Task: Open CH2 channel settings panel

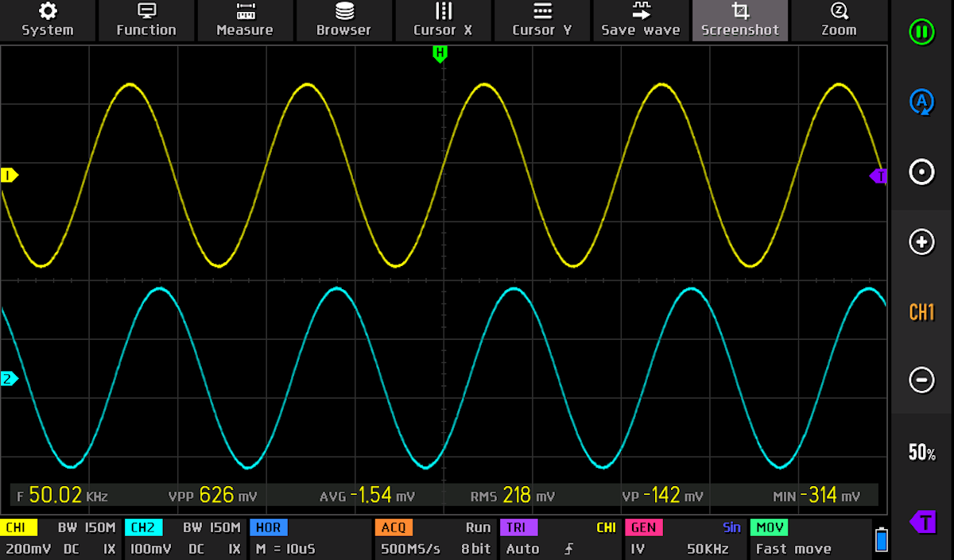Action: [185, 539]
